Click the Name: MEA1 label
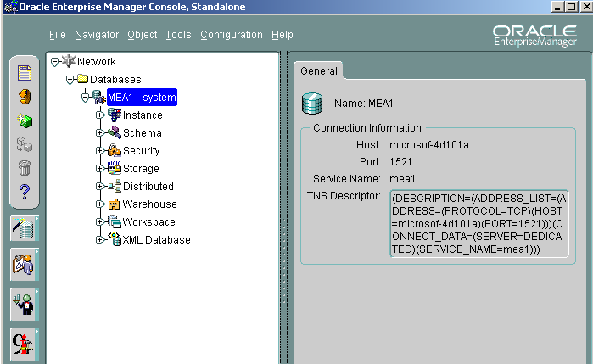This screenshot has height=364, width=593. click(363, 104)
